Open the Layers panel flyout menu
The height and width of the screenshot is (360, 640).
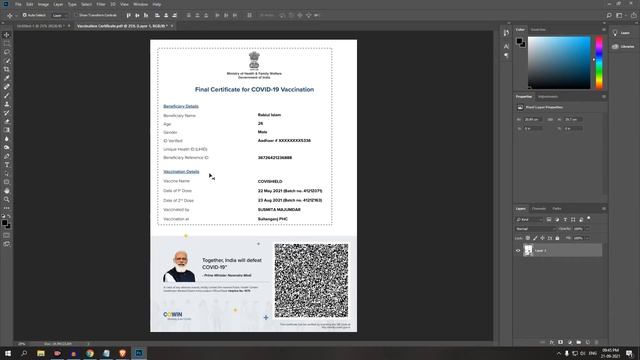[x=604, y=209]
